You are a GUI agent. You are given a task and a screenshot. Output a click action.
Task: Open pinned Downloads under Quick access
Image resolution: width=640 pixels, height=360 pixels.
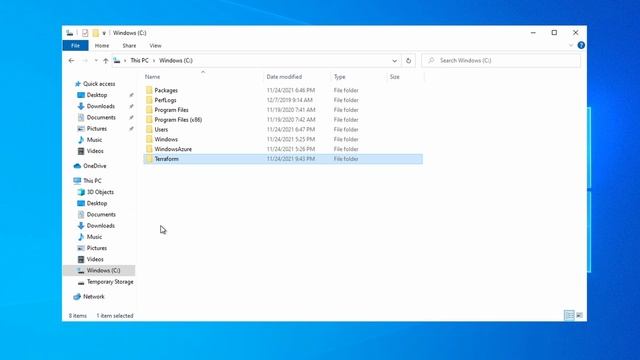click(x=100, y=106)
